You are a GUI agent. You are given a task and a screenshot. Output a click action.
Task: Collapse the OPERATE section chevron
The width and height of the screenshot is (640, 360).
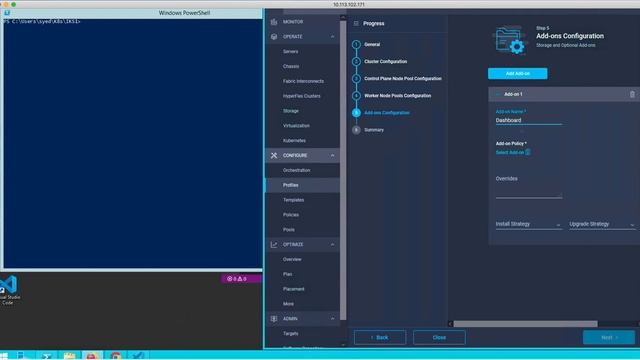point(332,37)
